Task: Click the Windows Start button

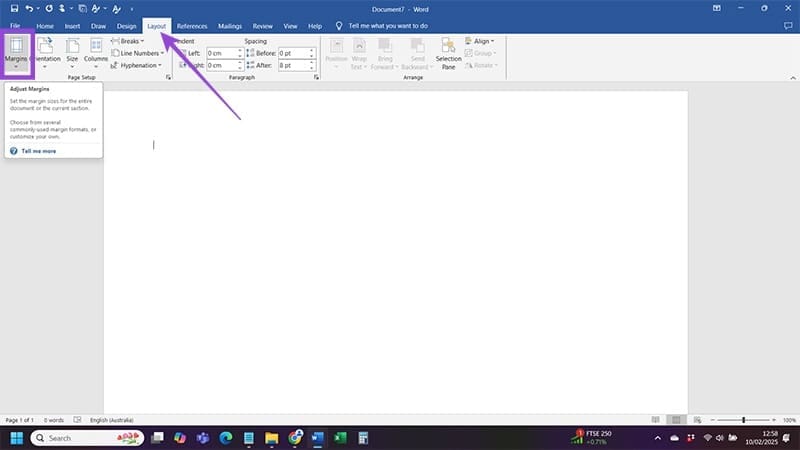Action: 17,438
